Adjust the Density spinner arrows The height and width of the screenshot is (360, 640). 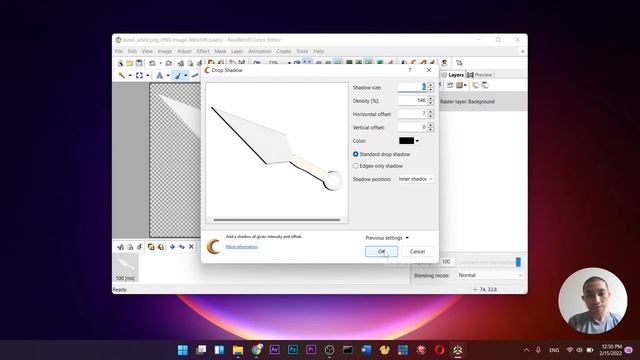point(430,100)
